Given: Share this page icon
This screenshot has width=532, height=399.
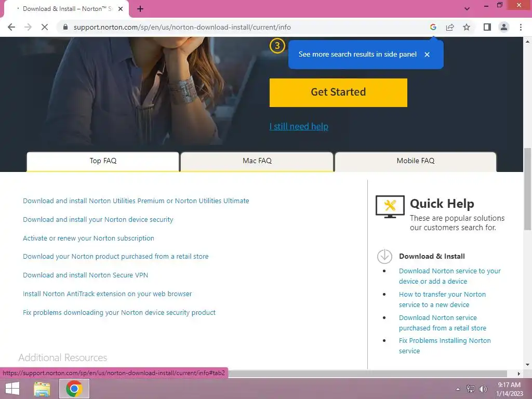Looking at the screenshot, I should coord(450,27).
